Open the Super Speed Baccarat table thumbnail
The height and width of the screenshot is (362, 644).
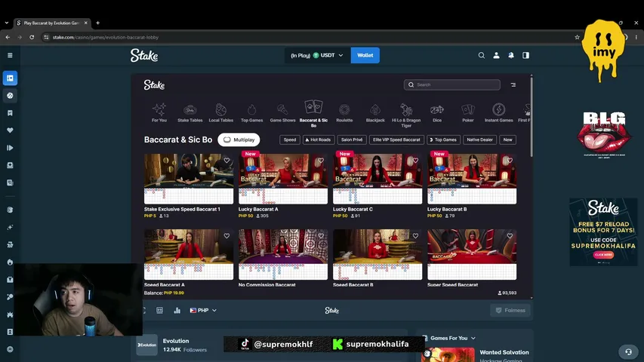(472, 254)
